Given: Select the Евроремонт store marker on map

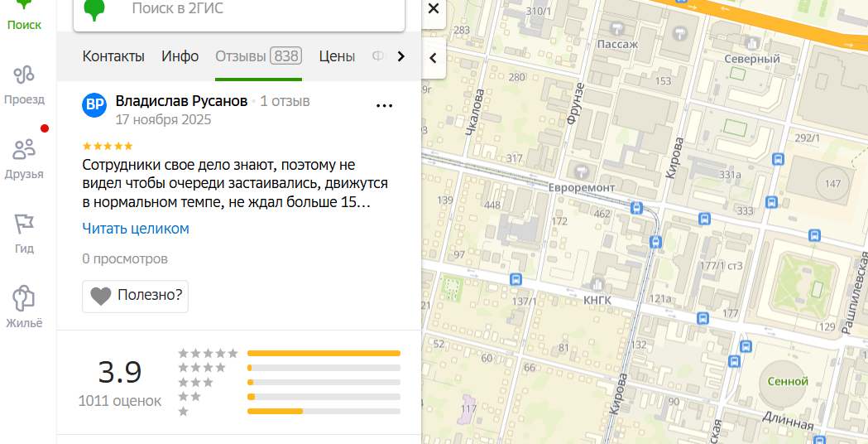Looking at the screenshot, I should (x=581, y=171).
